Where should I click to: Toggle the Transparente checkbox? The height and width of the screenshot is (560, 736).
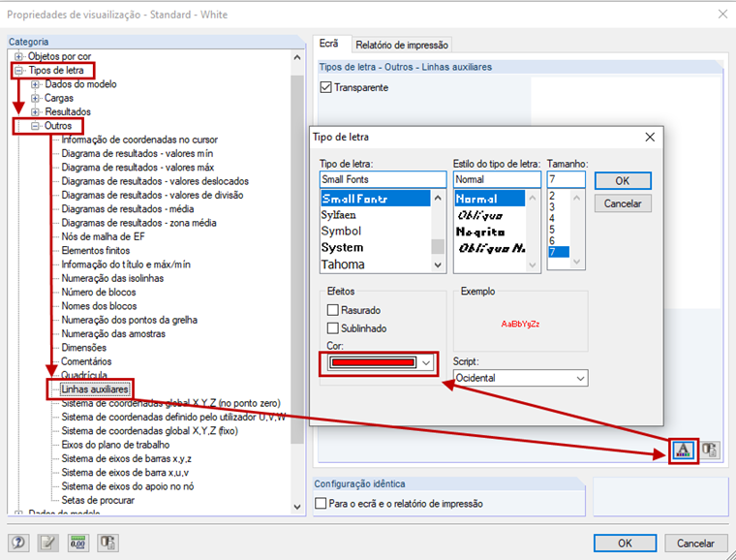pos(325,87)
